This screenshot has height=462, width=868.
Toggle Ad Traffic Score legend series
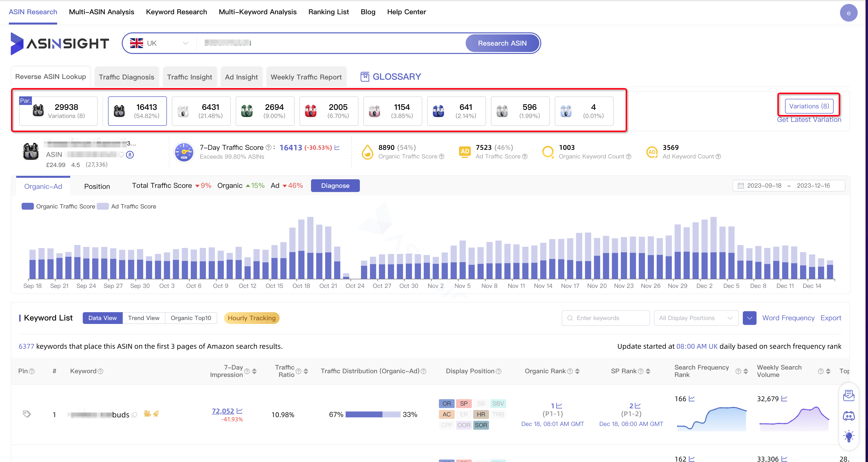[x=127, y=206]
